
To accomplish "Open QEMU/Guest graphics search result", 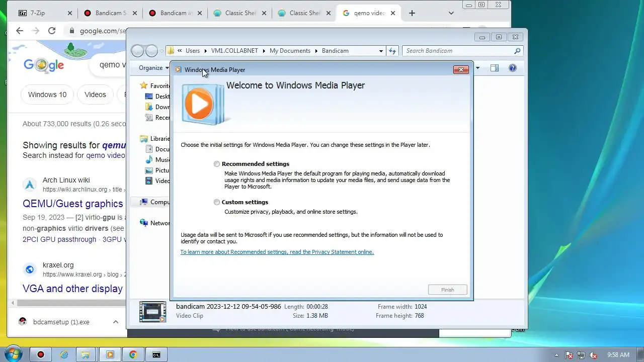I will 73,204.
